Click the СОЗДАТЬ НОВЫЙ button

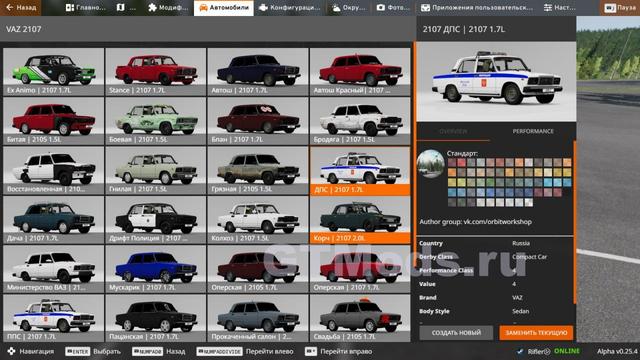tap(456, 333)
